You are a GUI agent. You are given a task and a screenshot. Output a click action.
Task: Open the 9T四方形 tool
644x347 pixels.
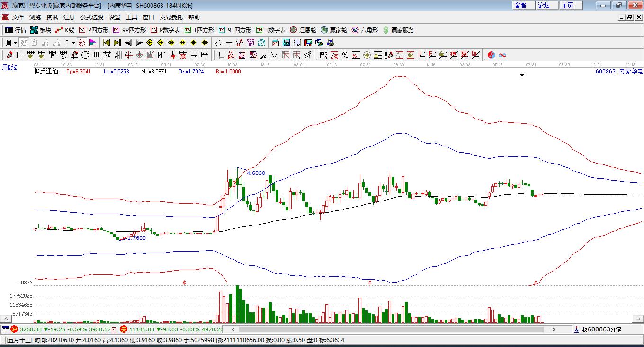coord(235,30)
